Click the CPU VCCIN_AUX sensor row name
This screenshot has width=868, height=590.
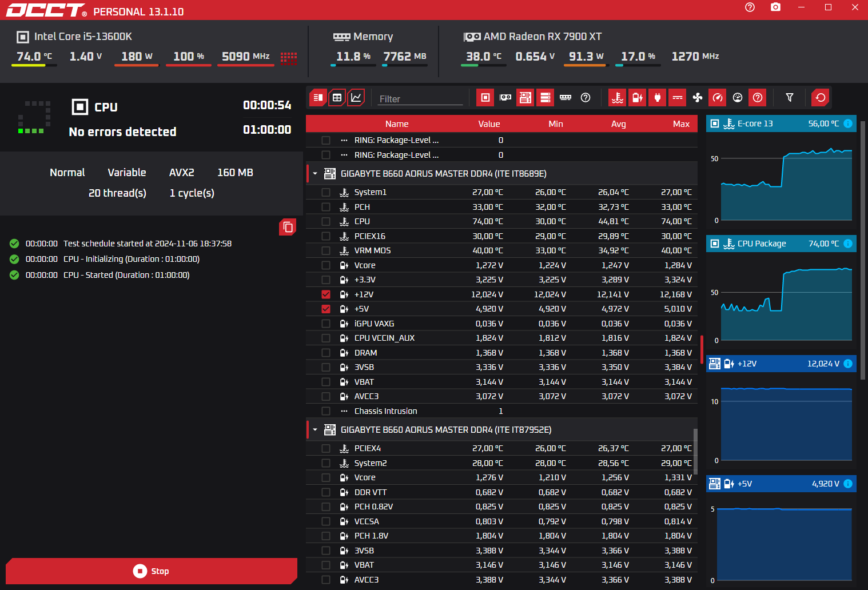tap(384, 338)
